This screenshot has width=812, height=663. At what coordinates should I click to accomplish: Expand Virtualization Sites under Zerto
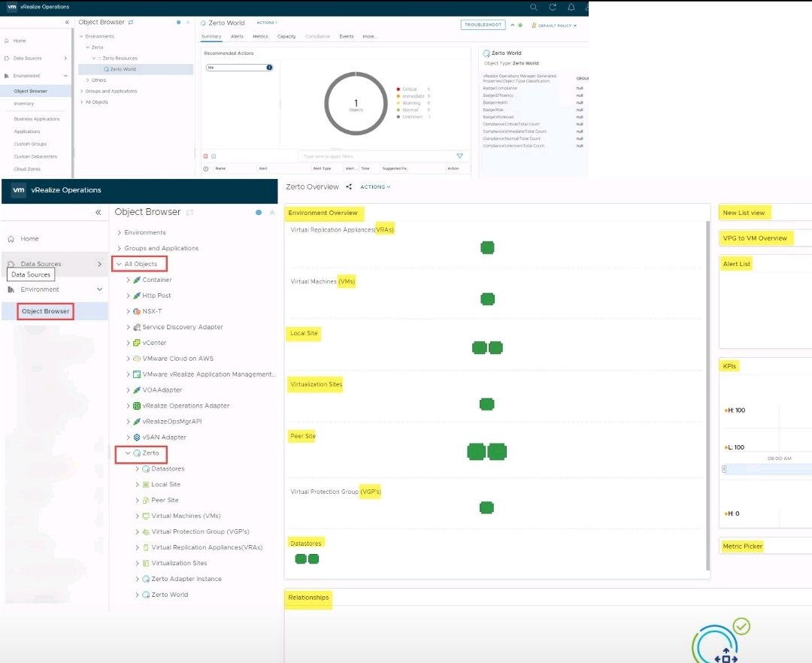[138, 563]
